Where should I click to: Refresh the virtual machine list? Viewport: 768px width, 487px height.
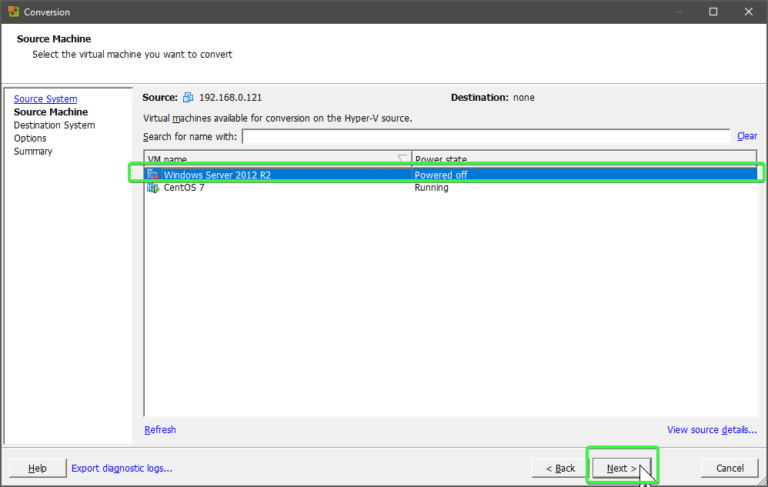pyautogui.click(x=160, y=429)
